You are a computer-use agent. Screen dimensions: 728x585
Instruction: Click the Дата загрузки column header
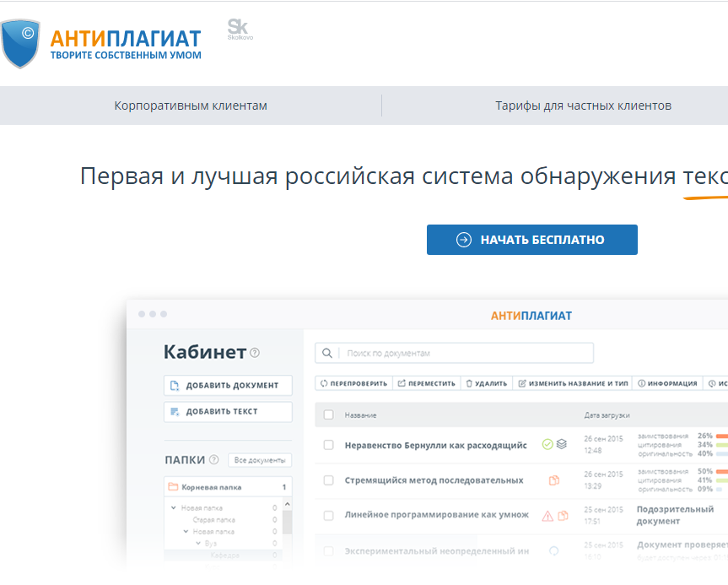607,415
